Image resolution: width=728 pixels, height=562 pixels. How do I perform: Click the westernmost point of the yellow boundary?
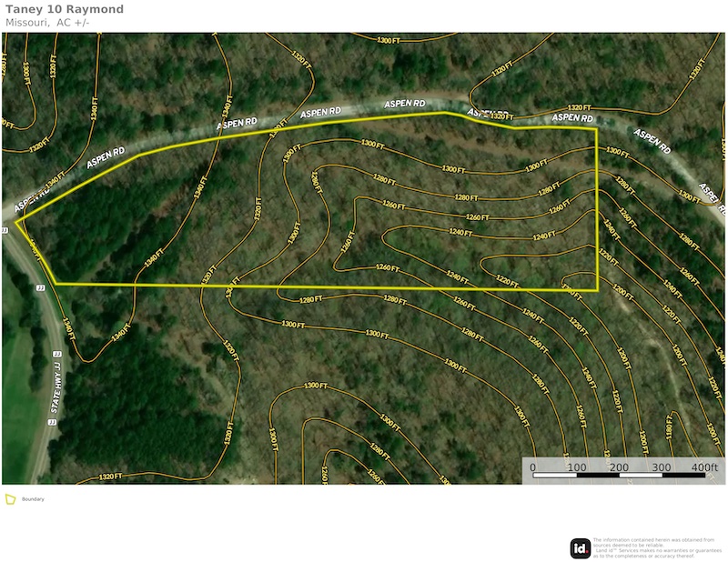16,220
